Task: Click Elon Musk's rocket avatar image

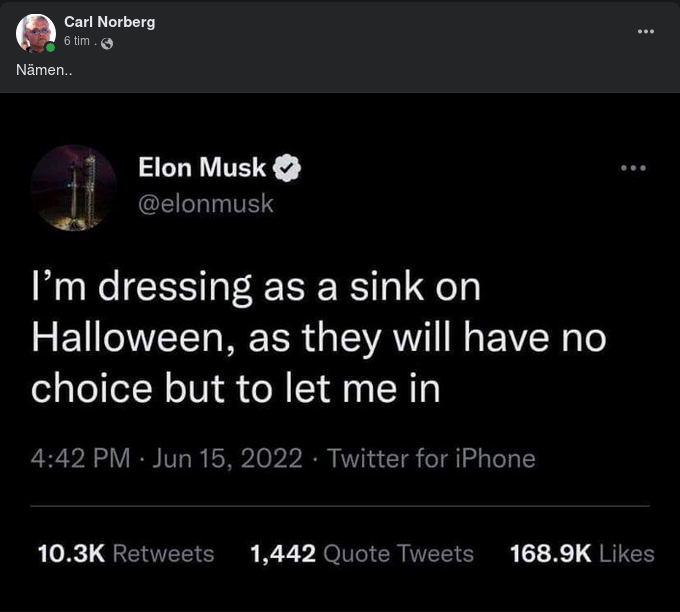Action: [73, 187]
